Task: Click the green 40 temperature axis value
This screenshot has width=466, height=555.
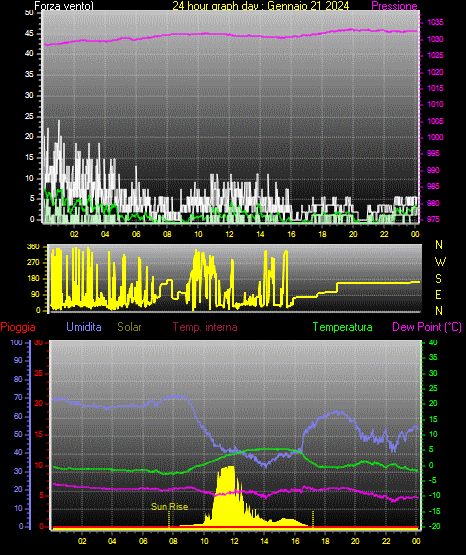Action: [x=433, y=342]
